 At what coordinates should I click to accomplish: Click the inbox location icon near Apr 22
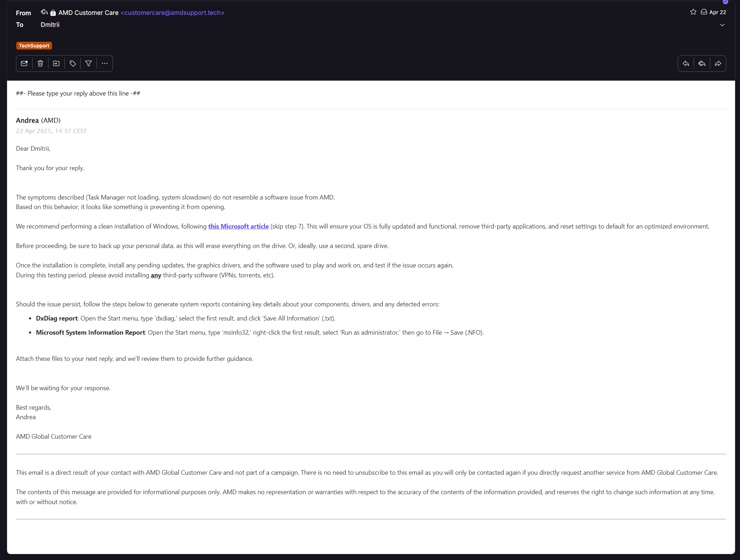coord(704,12)
